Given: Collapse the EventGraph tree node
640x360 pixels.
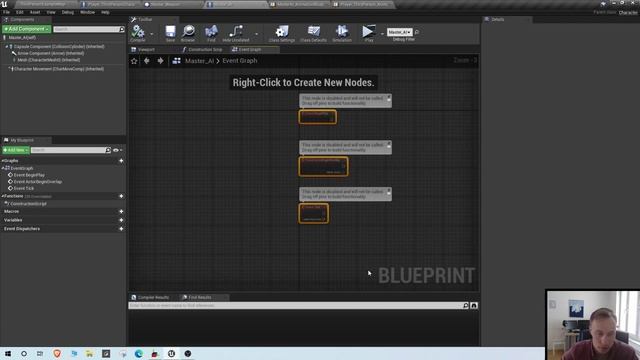Looking at the screenshot, I should click(3, 168).
